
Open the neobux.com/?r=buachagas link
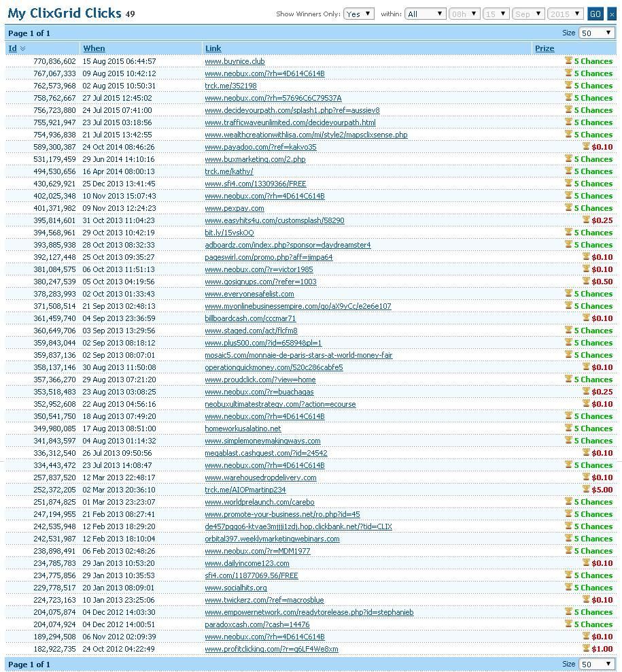click(259, 392)
